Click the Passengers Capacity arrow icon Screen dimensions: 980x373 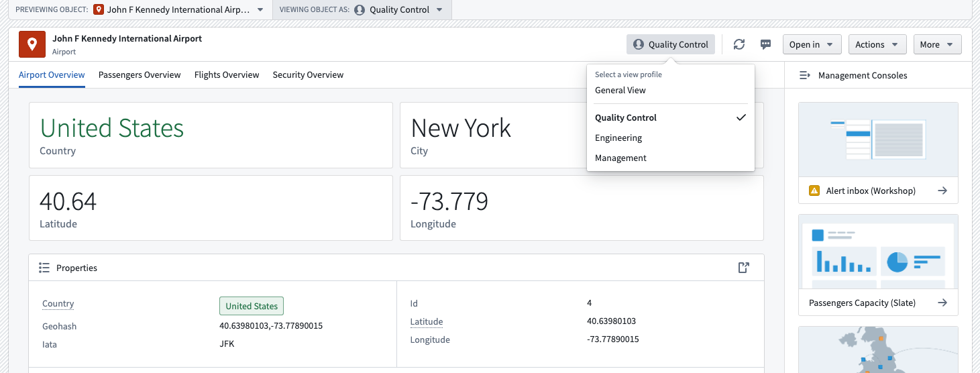[942, 303]
